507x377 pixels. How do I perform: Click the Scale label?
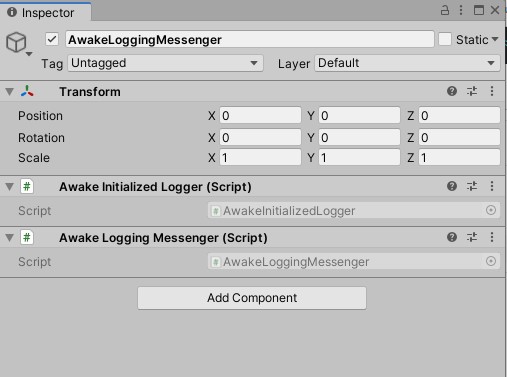[x=34, y=158]
